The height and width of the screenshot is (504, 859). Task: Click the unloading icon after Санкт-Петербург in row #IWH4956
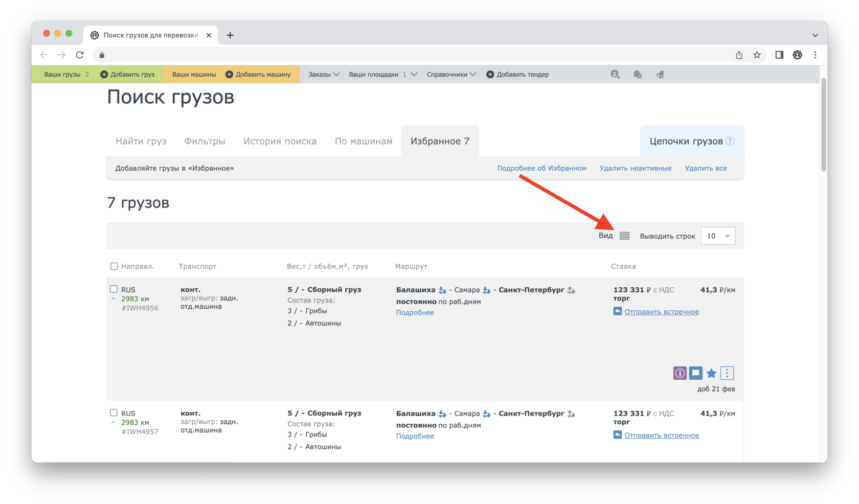571,290
